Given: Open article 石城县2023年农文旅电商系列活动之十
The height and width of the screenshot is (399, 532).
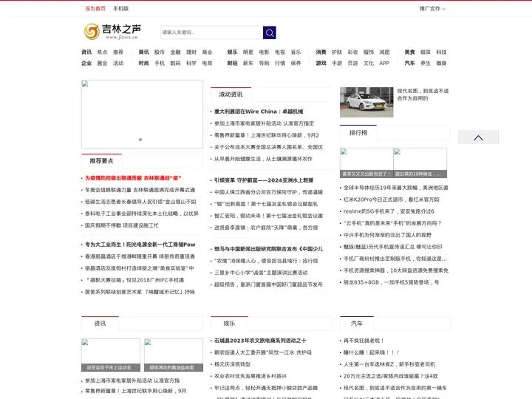Looking at the screenshot, I should click(260, 341).
